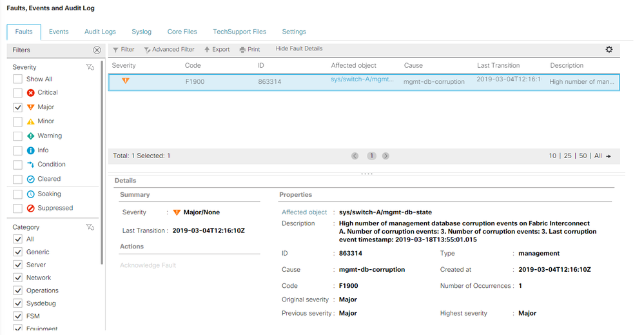Show 50 results per page
The height and width of the screenshot is (335, 644).
pyautogui.click(x=583, y=156)
